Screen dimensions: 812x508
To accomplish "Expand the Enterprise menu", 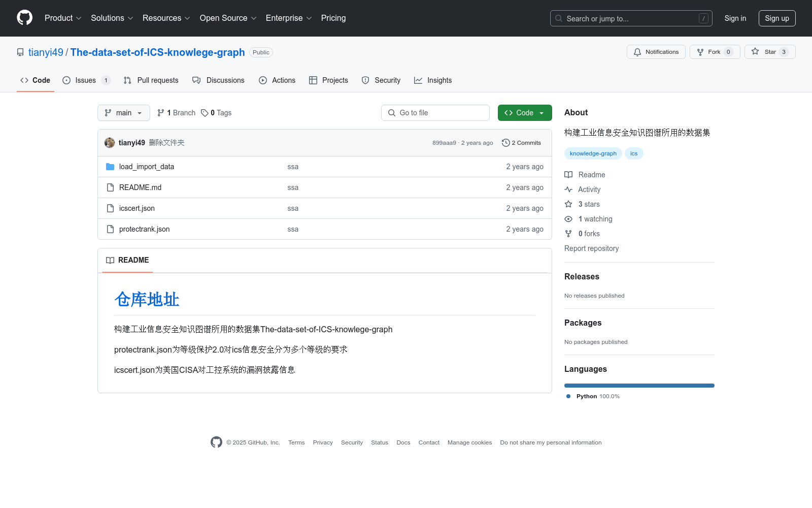I will 289,18.
